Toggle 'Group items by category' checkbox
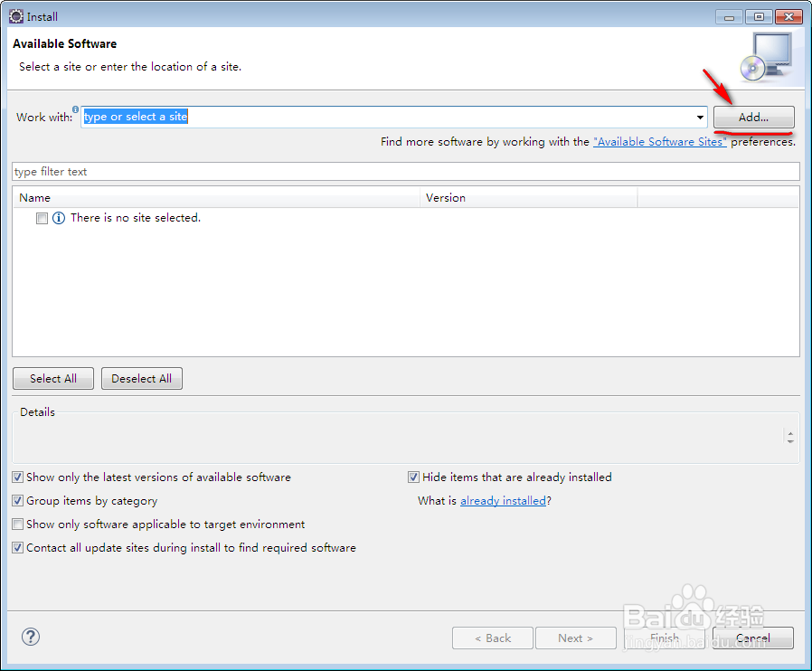The width and height of the screenshot is (812, 671). pos(17,501)
